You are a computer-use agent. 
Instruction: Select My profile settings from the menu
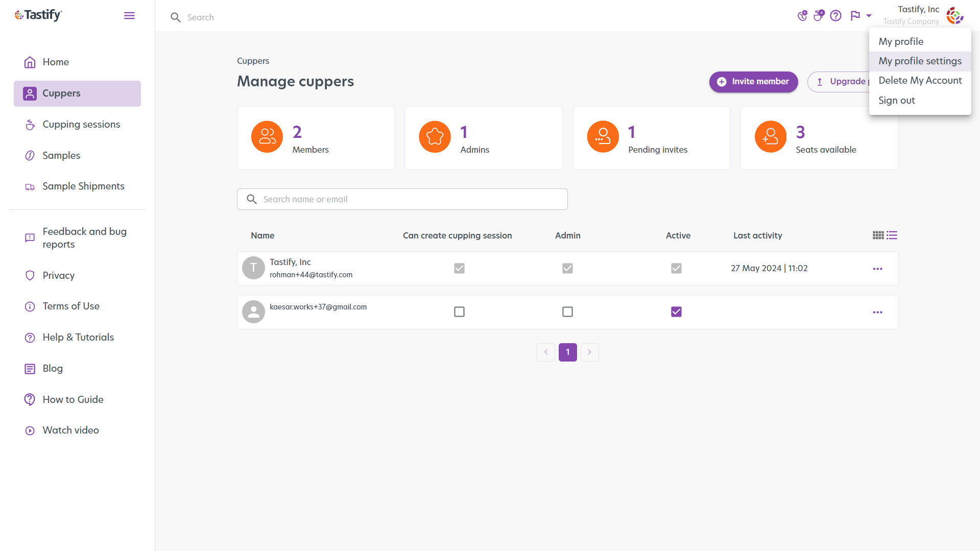[919, 61]
